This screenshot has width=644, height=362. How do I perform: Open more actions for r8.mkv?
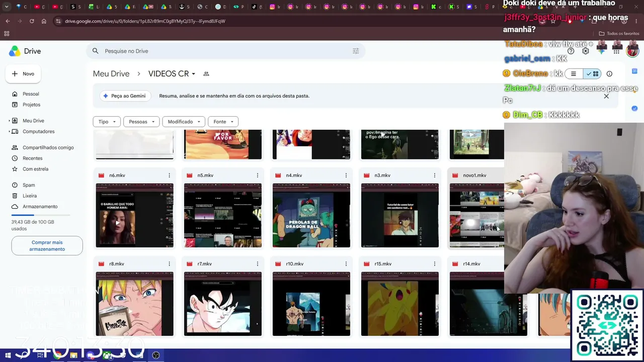tap(169, 264)
